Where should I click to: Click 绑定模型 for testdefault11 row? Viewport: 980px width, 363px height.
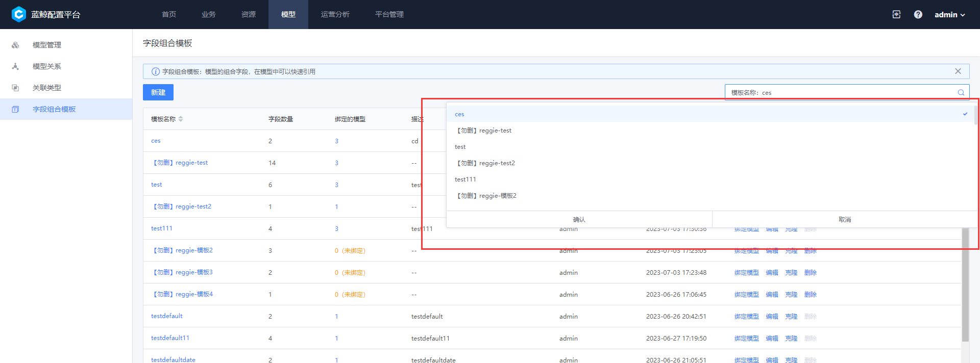pyautogui.click(x=747, y=339)
